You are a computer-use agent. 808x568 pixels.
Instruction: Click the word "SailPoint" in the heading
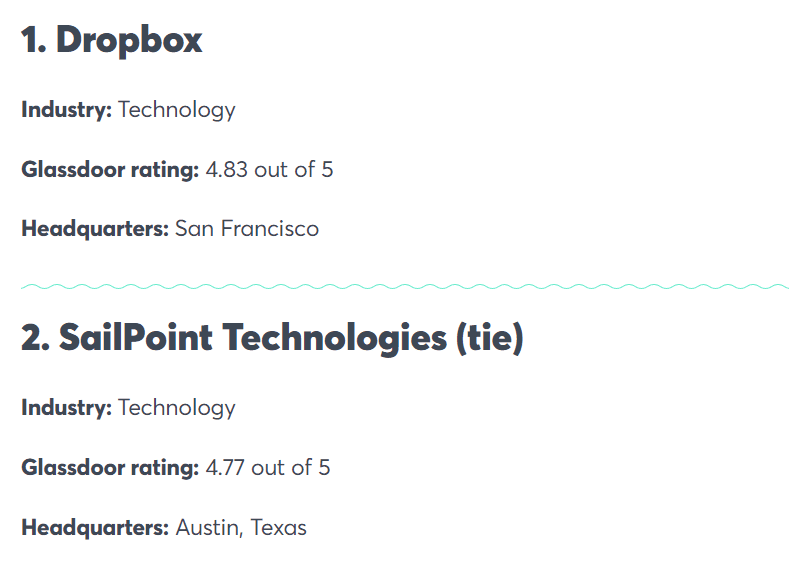(x=136, y=338)
